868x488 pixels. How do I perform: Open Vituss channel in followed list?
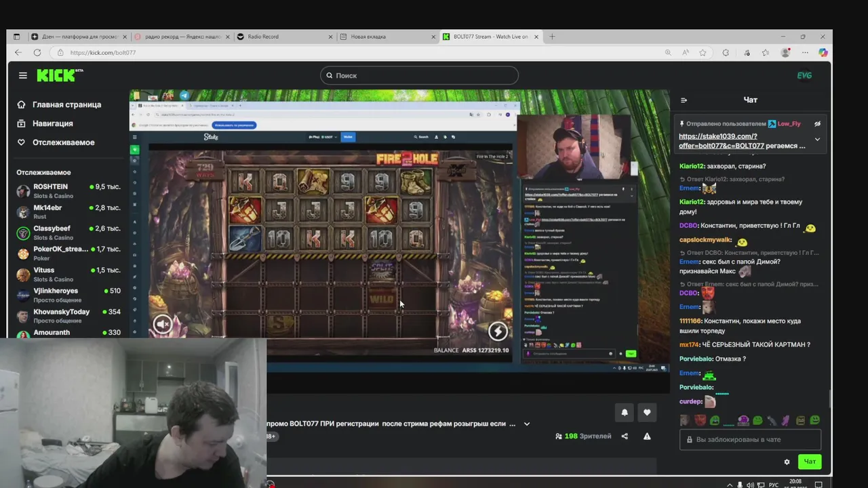69,274
